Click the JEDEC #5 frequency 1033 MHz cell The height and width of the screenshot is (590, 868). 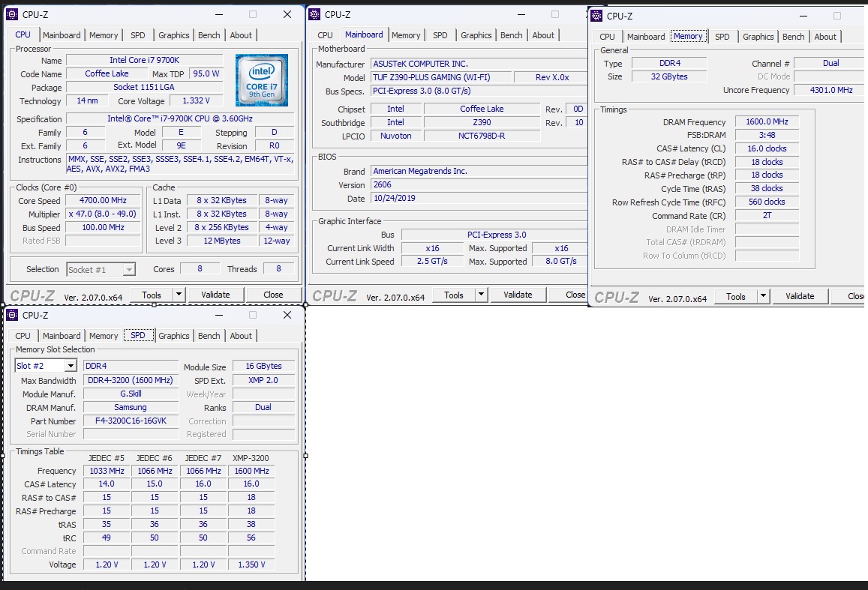pos(107,471)
